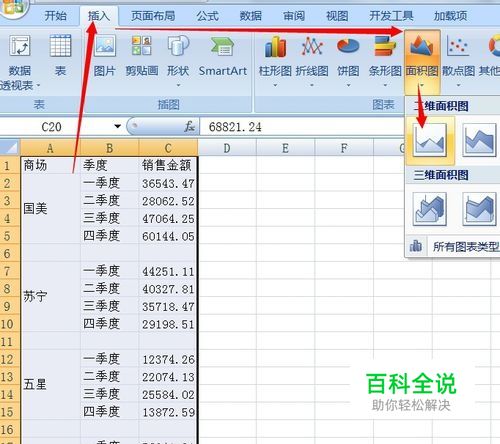Select the first 2-D area chart thumbnail

[430, 140]
